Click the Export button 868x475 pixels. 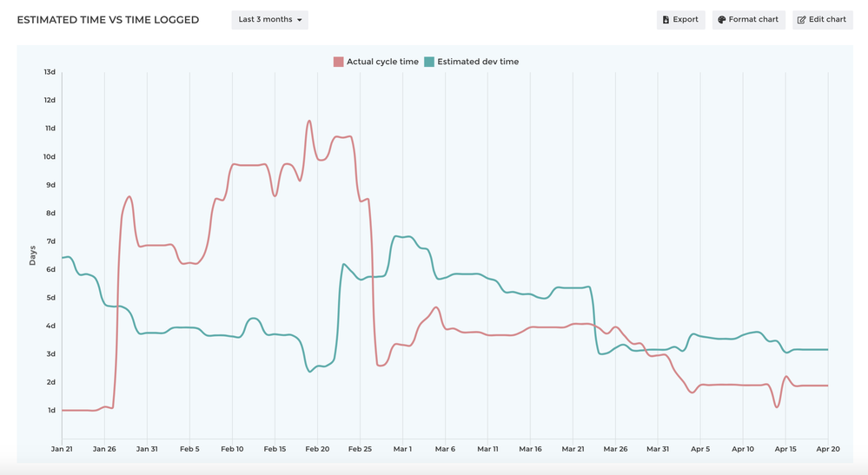click(x=680, y=19)
